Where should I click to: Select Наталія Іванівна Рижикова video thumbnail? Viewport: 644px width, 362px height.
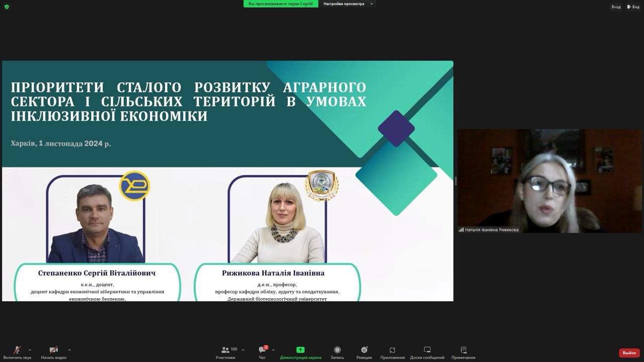[x=549, y=180]
